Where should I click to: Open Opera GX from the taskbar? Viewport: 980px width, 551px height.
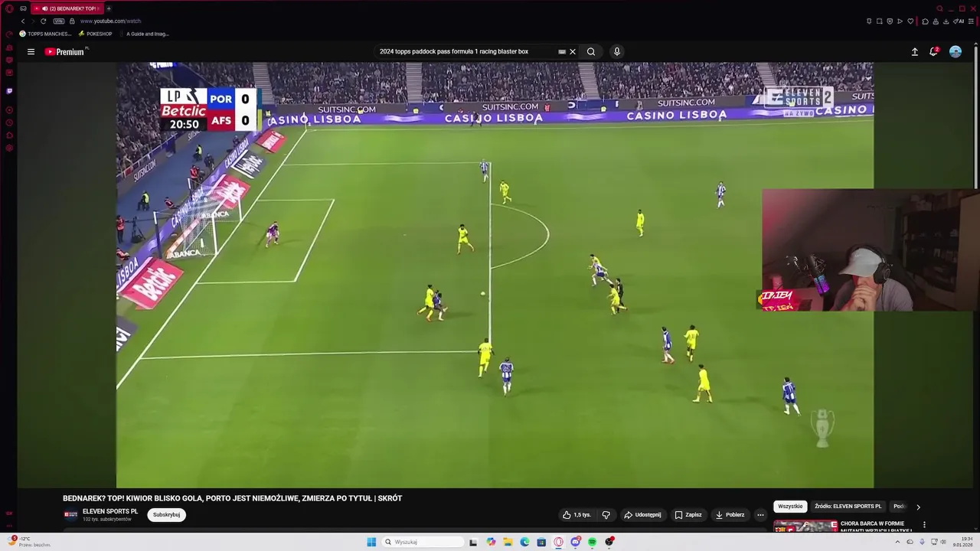558,542
